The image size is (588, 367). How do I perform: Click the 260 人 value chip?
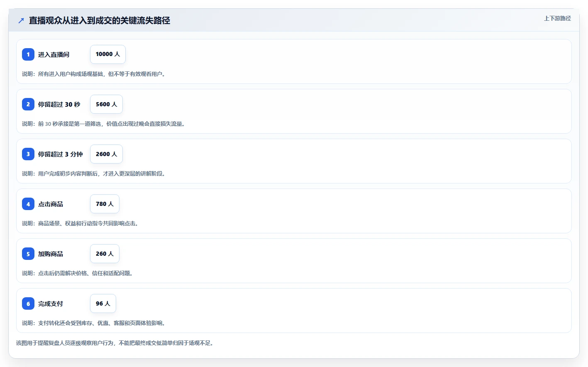click(x=105, y=254)
